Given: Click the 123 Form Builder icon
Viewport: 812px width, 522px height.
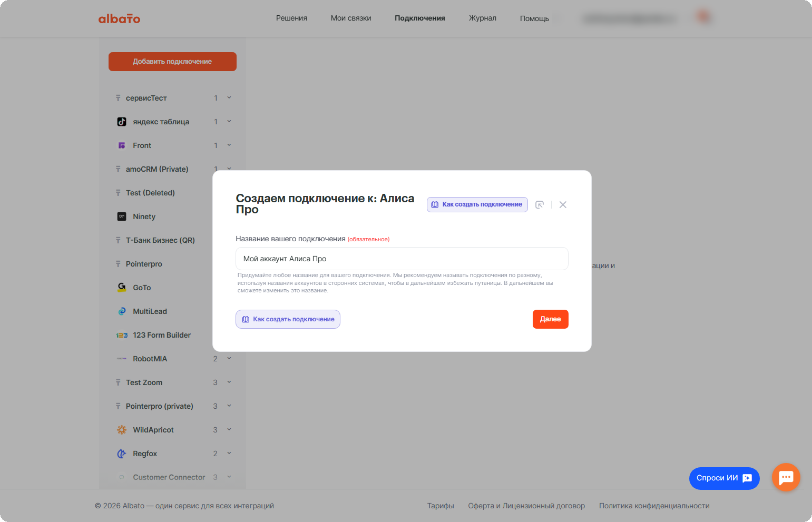Looking at the screenshot, I should [x=122, y=335].
